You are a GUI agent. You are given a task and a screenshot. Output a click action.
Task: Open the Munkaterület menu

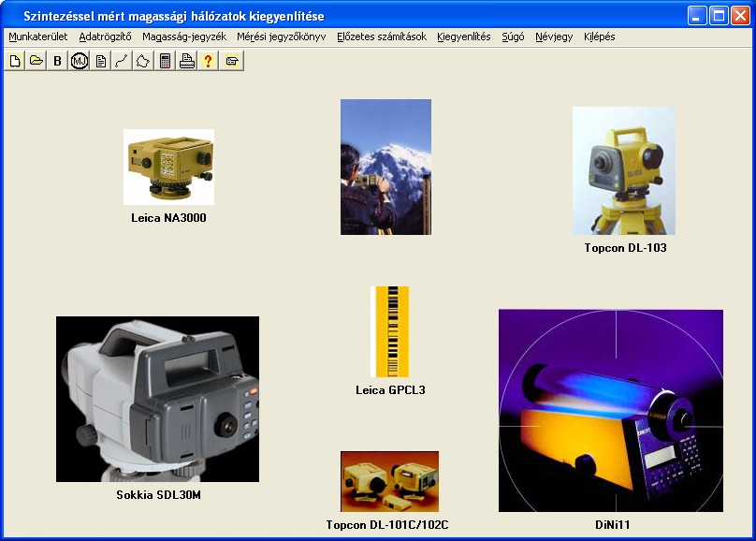(x=38, y=37)
